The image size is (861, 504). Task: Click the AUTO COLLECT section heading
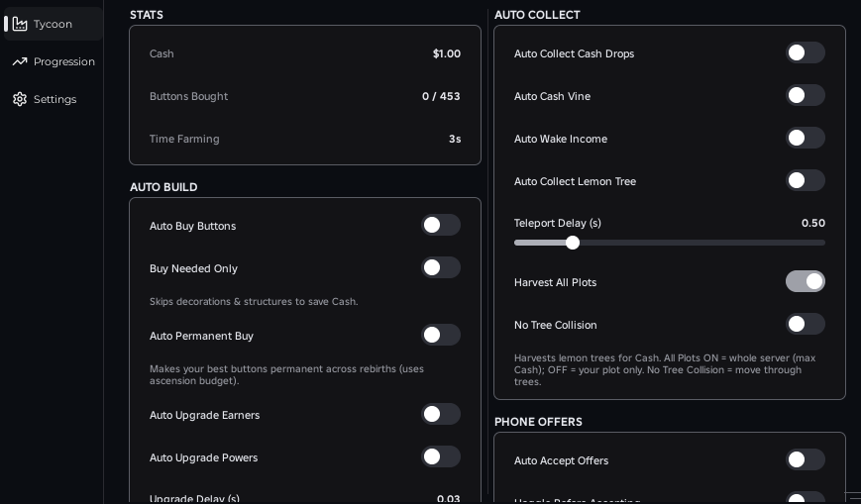(537, 15)
